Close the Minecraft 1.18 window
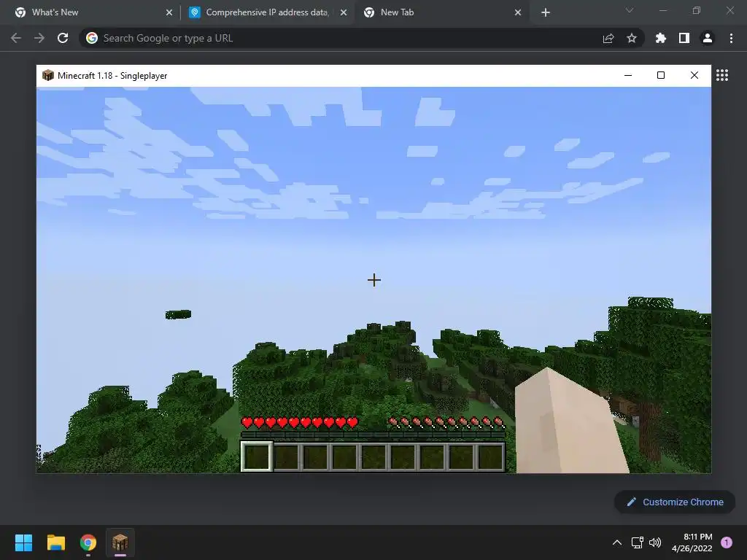This screenshot has width=747, height=560. coord(694,75)
